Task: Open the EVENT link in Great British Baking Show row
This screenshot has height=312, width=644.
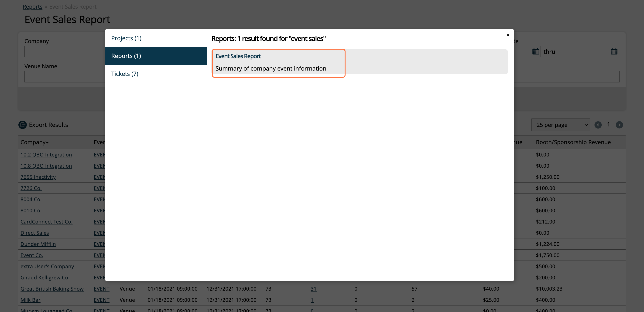Action: (x=102, y=289)
